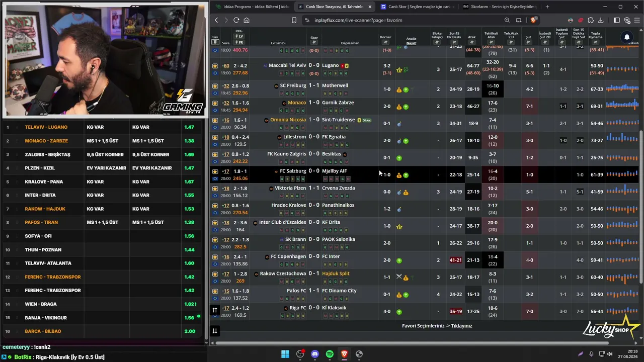Screen dimensions: 644x362
Task: Toggle star for Viktoria Plzen match
Action: click(x=215, y=189)
